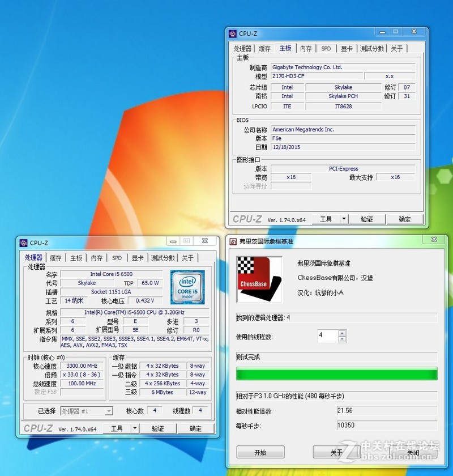Close the motherboard CPU-Z window
The height and width of the screenshot is (476, 453).
tap(414, 32)
